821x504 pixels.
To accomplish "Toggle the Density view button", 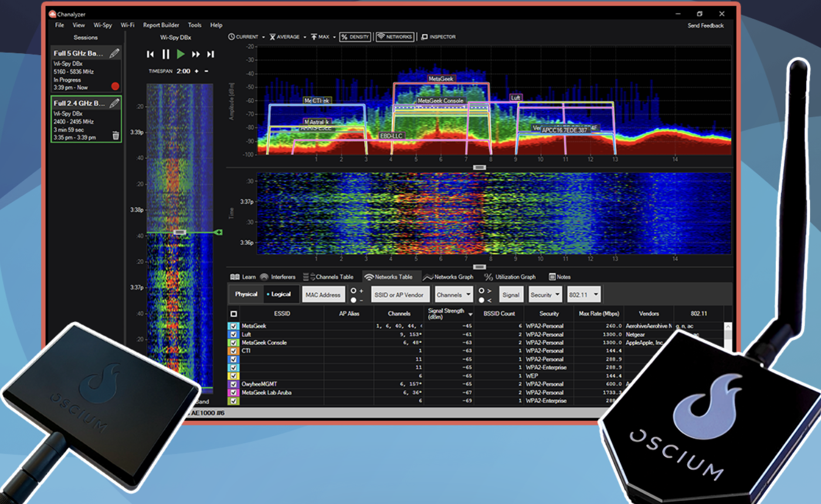I will (x=355, y=37).
